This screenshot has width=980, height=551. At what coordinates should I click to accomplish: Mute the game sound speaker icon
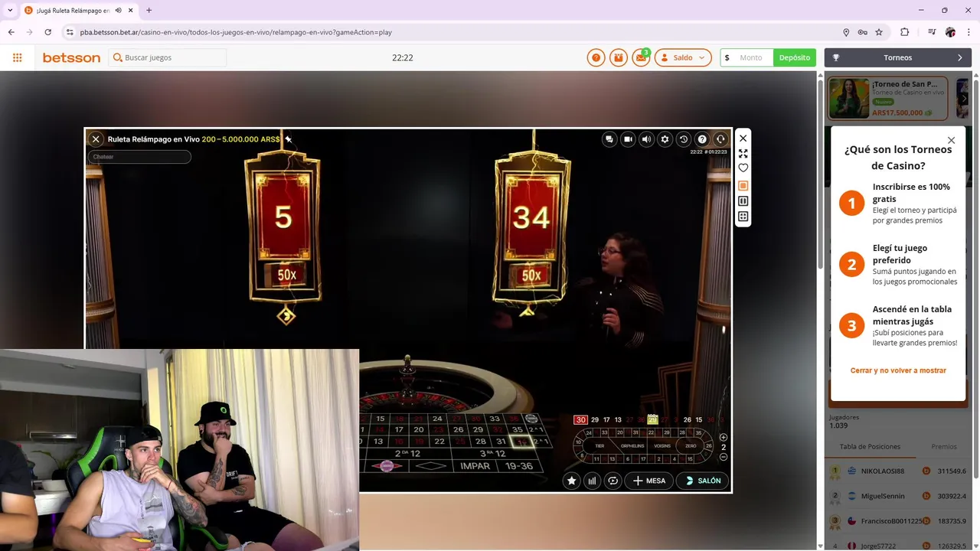646,139
